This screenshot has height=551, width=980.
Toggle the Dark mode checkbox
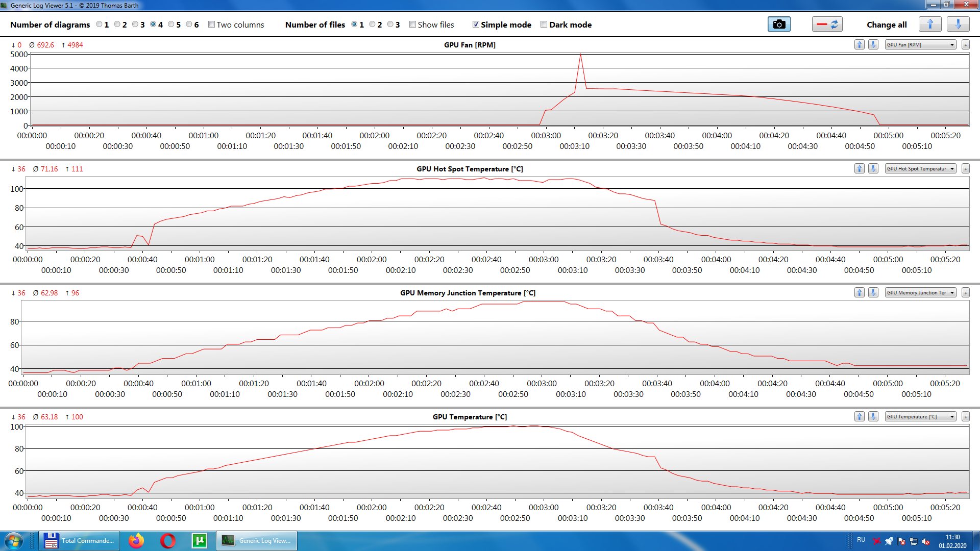pyautogui.click(x=544, y=24)
